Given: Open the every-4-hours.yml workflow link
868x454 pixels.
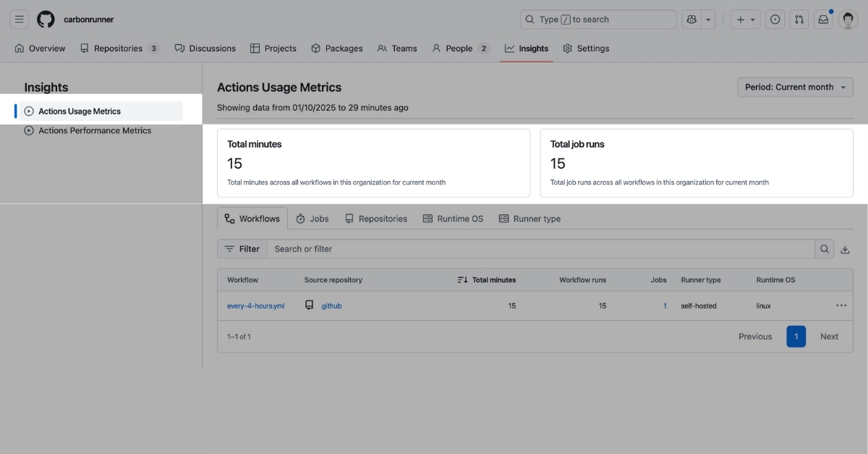Looking at the screenshot, I should pos(255,306).
